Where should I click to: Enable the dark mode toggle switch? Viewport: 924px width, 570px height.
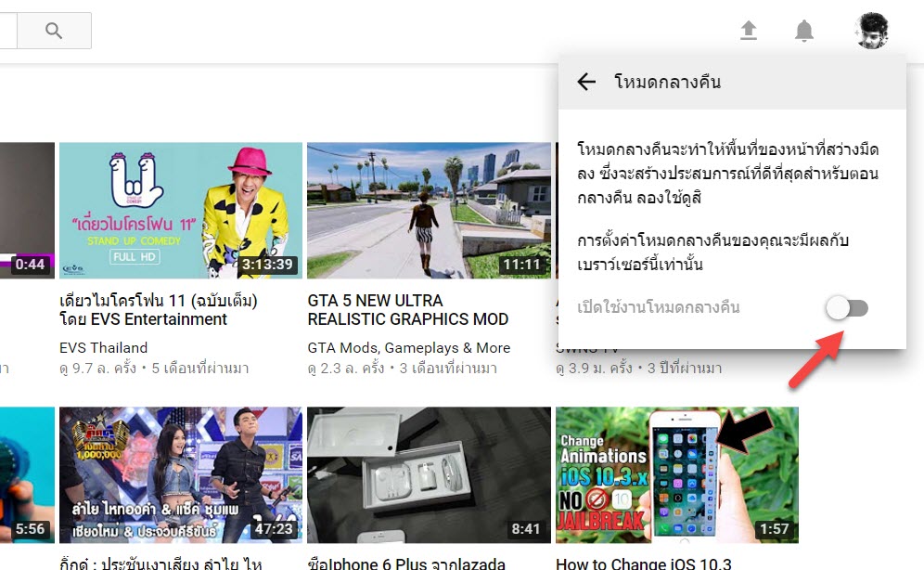[848, 307]
